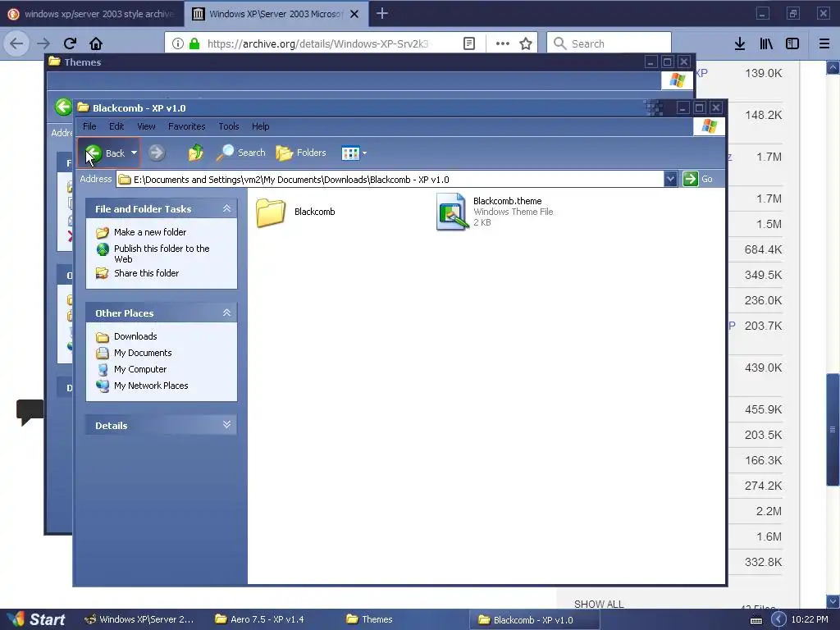Toggle Firefox reader view icon
840x630 pixels.
tap(468, 43)
